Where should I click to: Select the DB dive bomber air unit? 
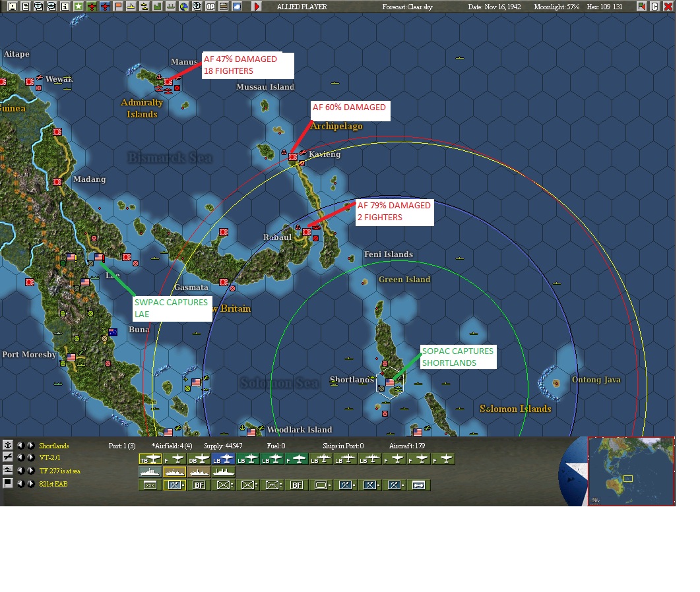click(x=199, y=459)
